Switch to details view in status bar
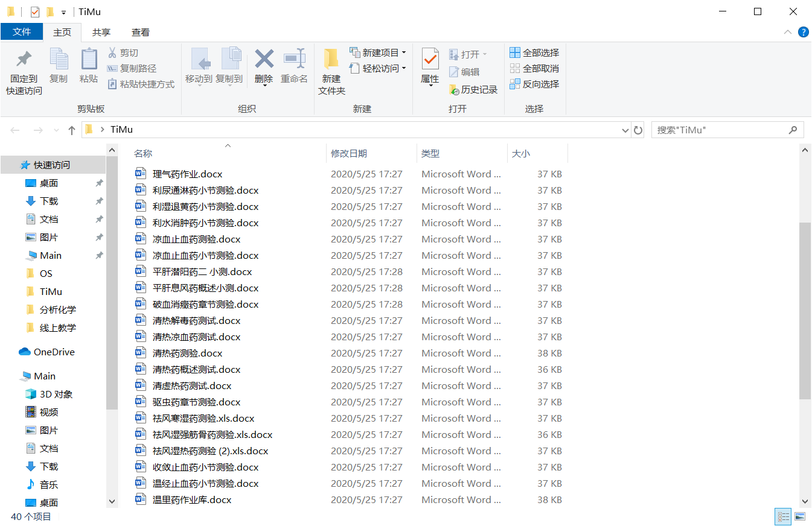Screen dimensions: 812x526 (x=783, y=517)
